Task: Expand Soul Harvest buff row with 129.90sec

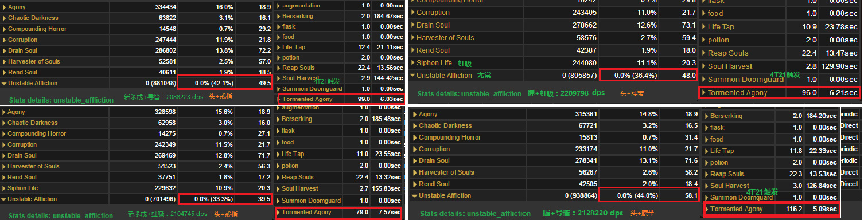Action: point(704,66)
